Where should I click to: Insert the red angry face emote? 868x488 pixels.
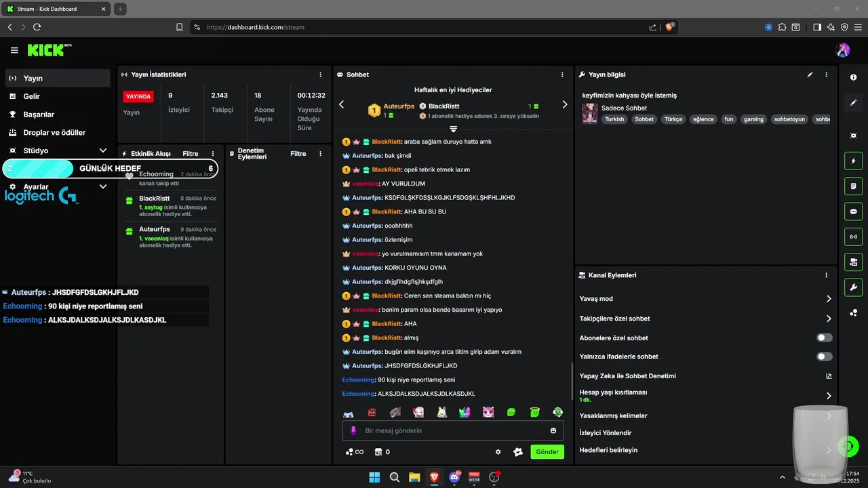[x=372, y=412]
